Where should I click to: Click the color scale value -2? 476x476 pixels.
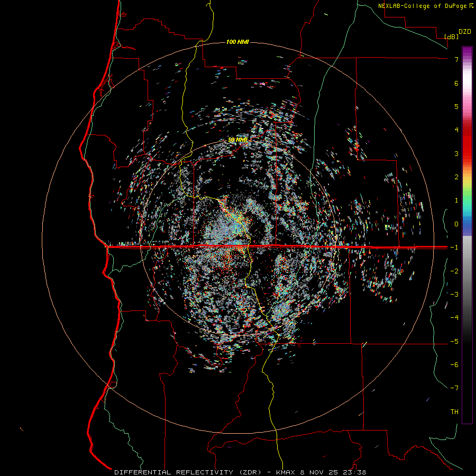(454, 271)
